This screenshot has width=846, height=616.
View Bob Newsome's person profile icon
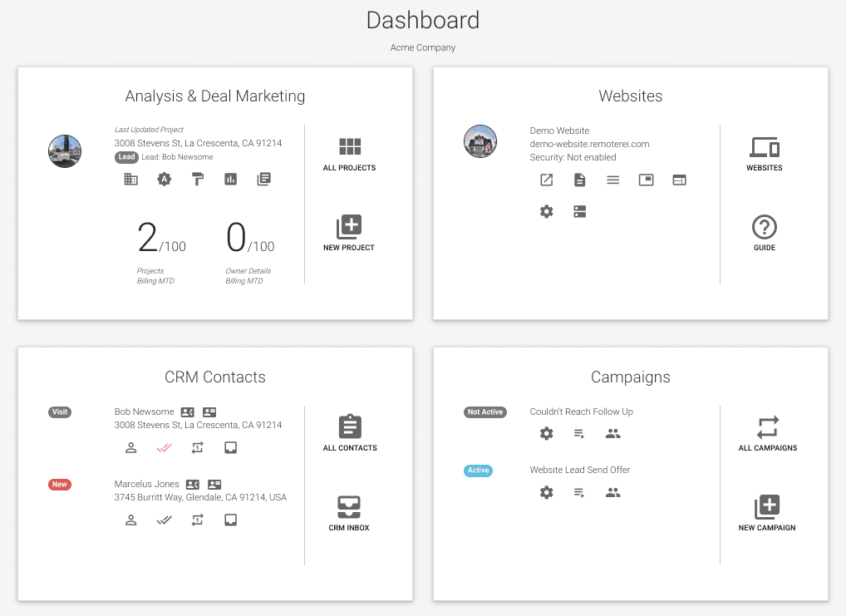point(131,447)
